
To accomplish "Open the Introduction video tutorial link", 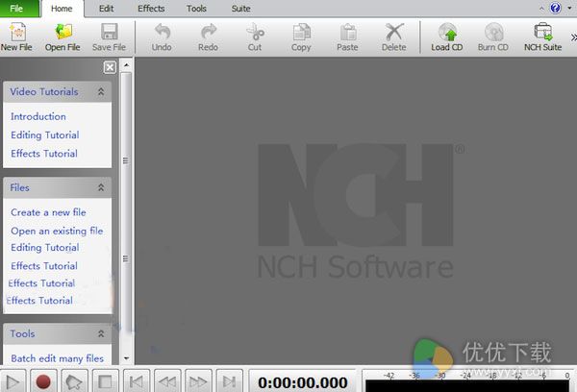I will (x=38, y=116).
